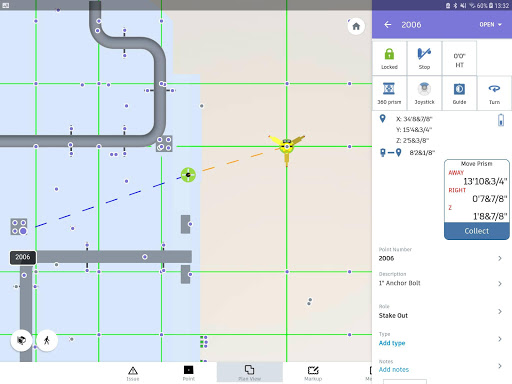Select the 360 prism icon
This screenshot has height=384, width=512.
click(x=389, y=93)
